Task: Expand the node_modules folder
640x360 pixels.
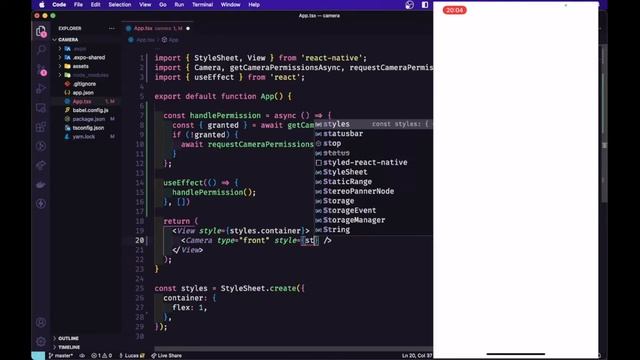Action: pyautogui.click(x=87, y=75)
